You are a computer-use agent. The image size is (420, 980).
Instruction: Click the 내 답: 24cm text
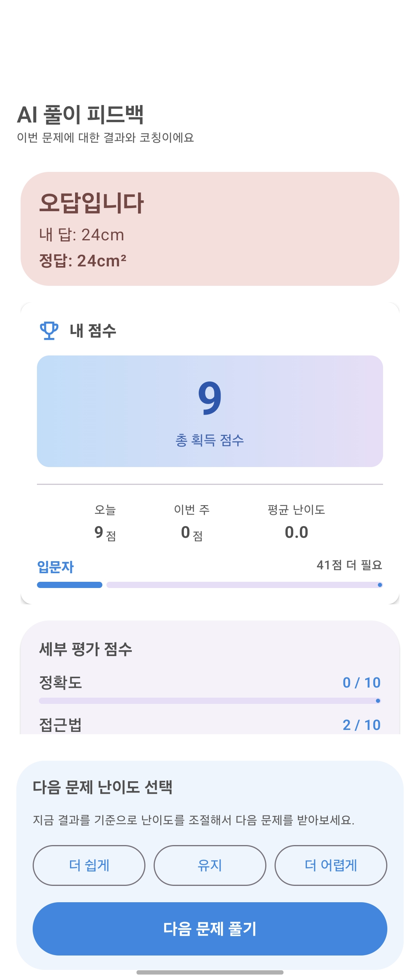click(x=82, y=235)
